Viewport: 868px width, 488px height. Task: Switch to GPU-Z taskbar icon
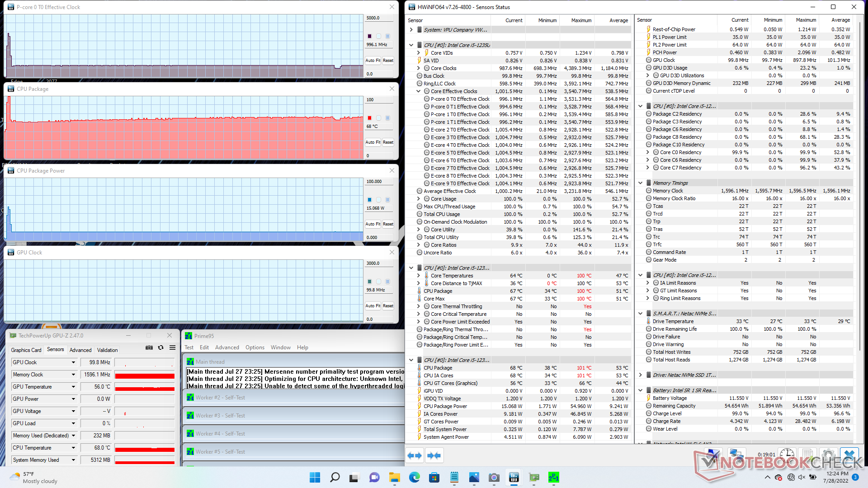click(533, 477)
